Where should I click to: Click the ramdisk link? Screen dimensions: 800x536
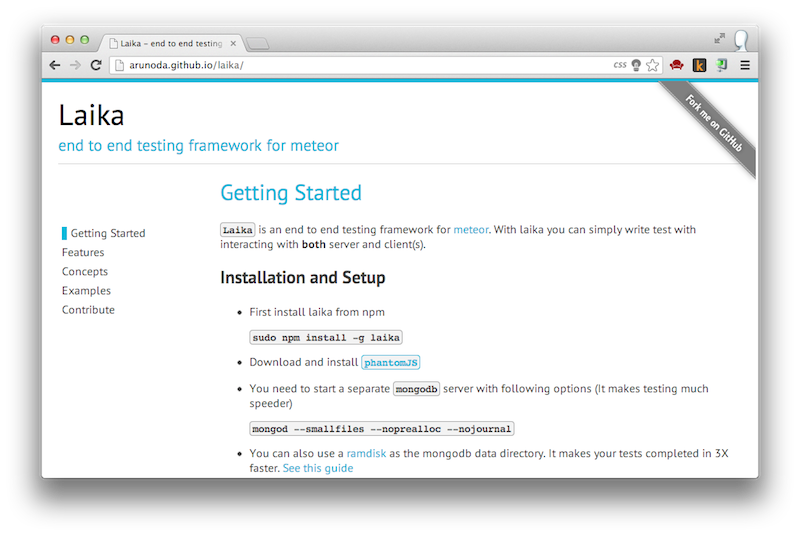[366, 453]
